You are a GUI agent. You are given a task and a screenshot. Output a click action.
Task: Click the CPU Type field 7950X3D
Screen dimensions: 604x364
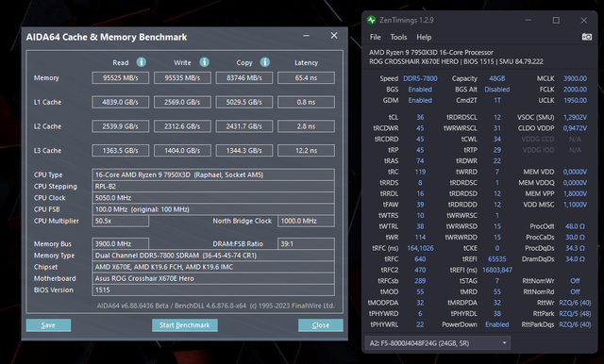(x=213, y=174)
